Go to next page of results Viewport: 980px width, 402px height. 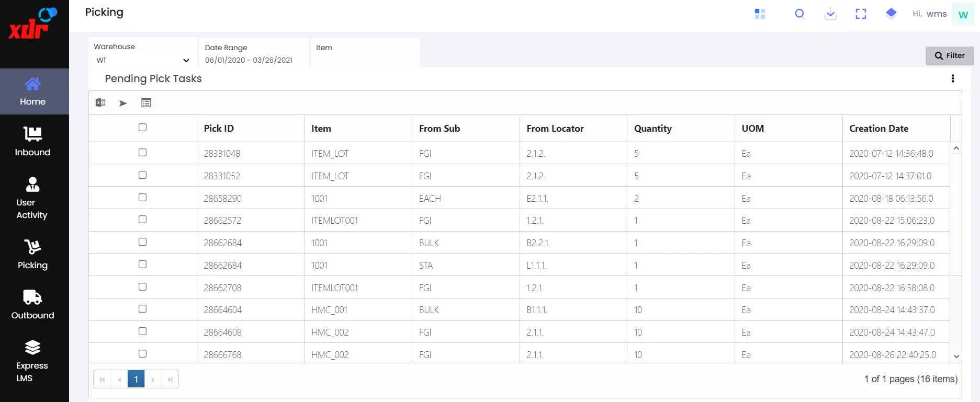153,379
